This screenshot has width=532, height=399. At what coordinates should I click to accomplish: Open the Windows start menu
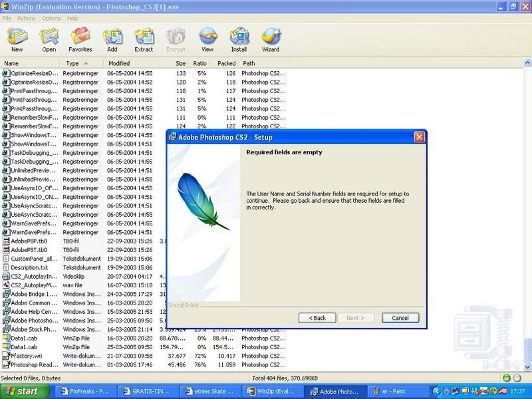23,392
